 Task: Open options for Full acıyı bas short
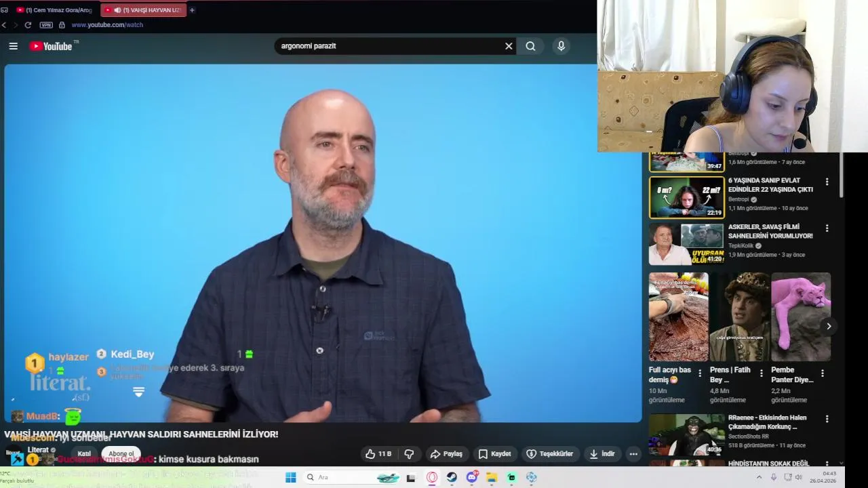point(700,373)
